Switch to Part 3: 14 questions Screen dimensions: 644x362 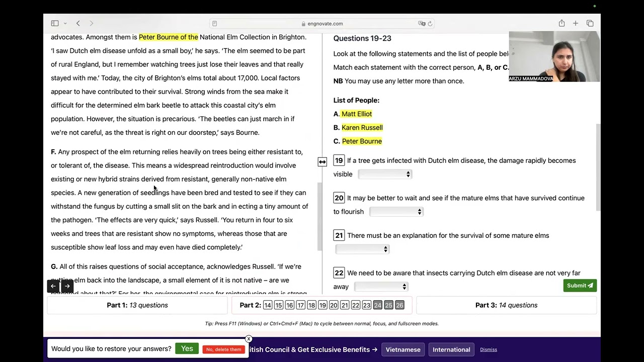click(x=506, y=305)
